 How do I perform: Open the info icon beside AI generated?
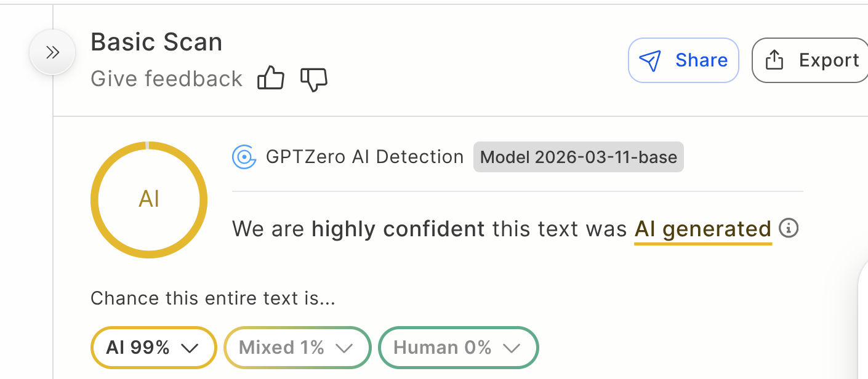789,228
